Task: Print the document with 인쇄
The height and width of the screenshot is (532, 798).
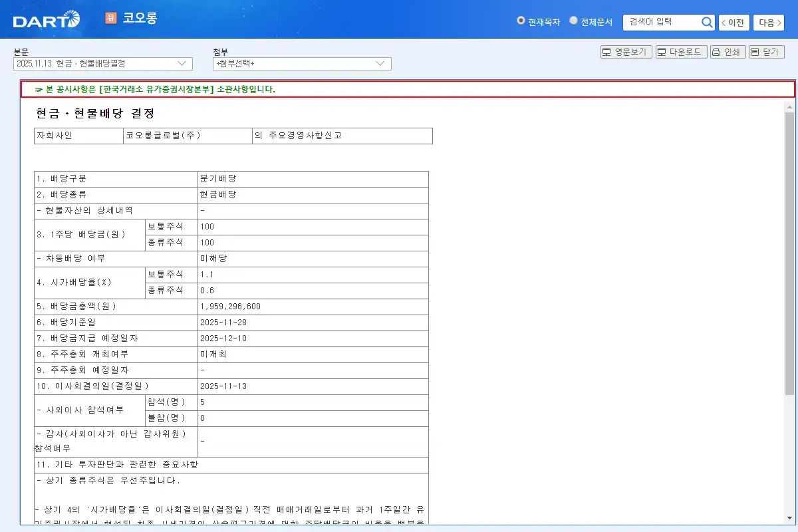Action: (x=727, y=52)
